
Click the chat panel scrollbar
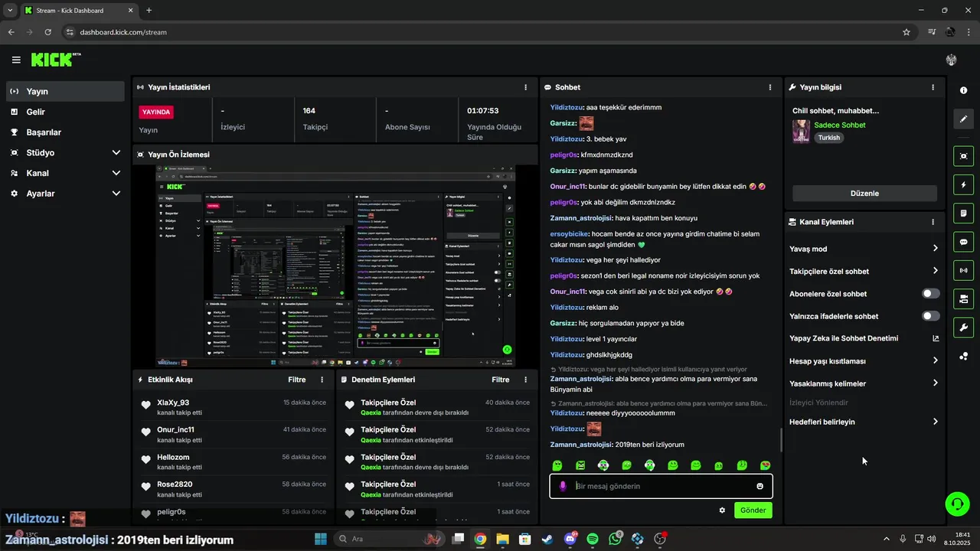click(x=781, y=440)
